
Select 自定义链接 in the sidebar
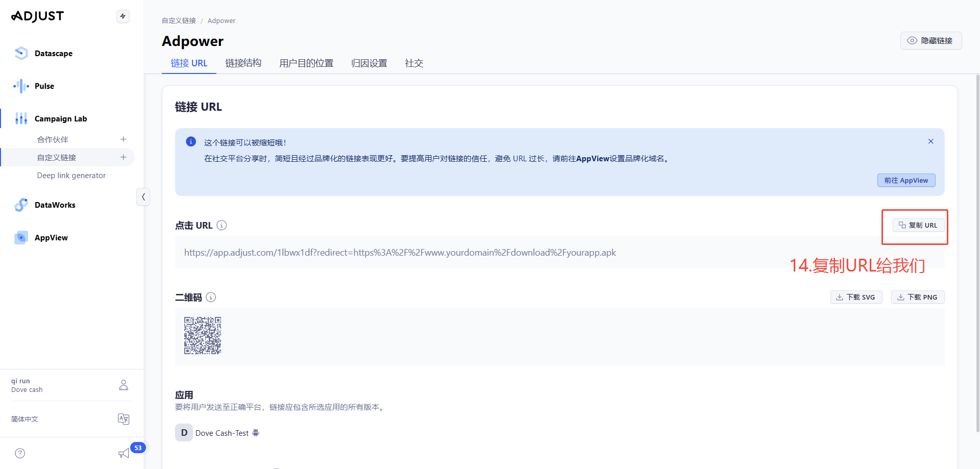[57, 157]
